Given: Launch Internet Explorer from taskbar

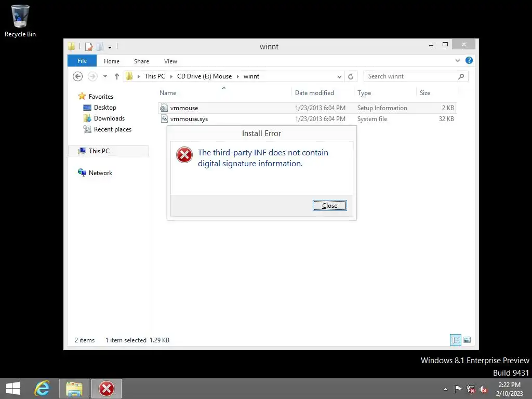Looking at the screenshot, I should (43, 389).
